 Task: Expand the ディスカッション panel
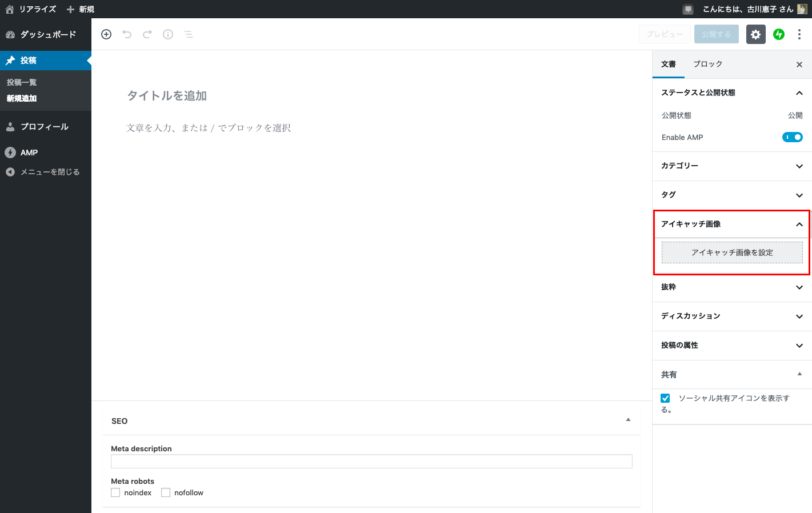click(732, 316)
